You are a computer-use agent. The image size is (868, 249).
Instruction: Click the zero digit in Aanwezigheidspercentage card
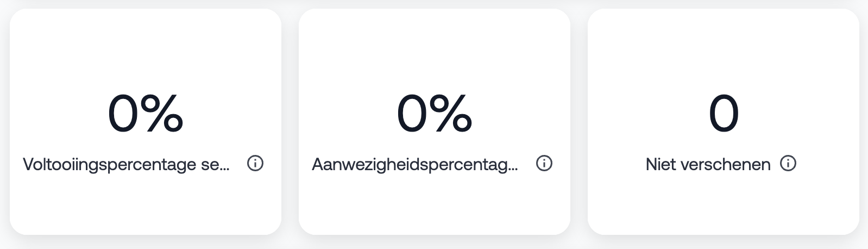tap(412, 114)
